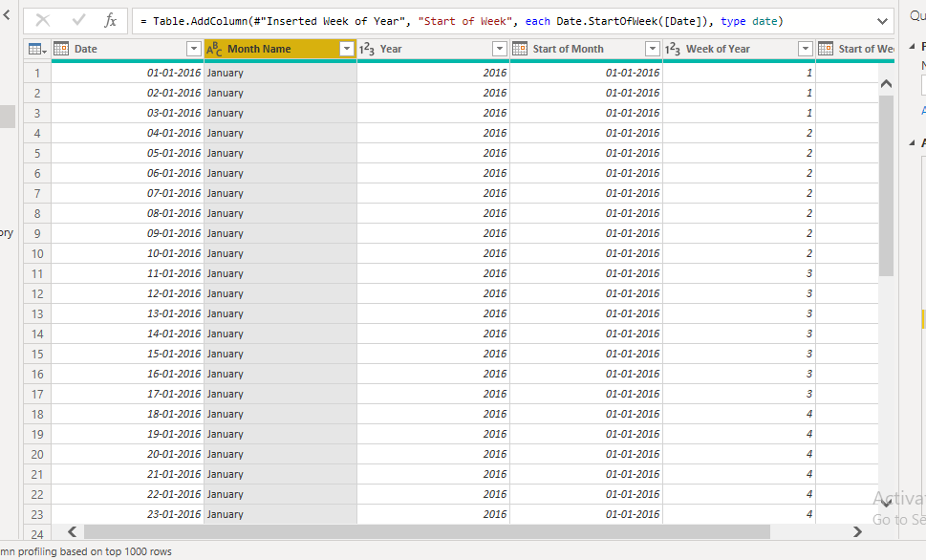Select the Start of Month column header
Viewport: 926px width, 560px height.
point(587,49)
